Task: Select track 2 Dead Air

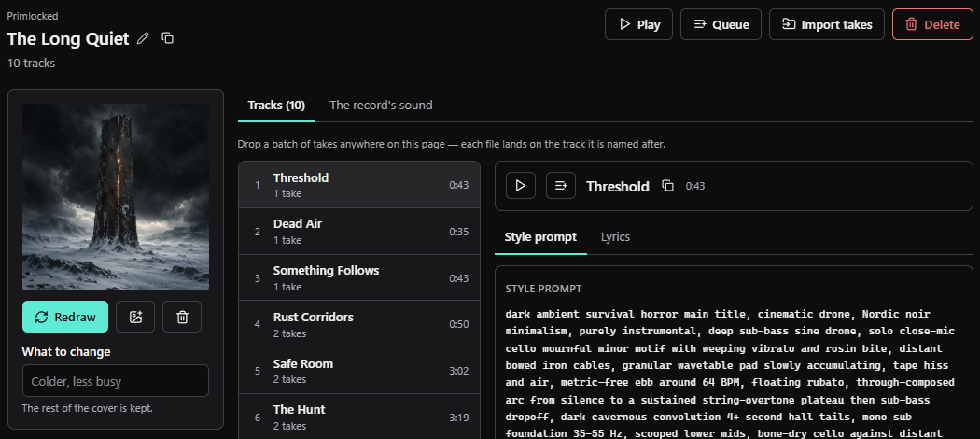Action: point(359,232)
